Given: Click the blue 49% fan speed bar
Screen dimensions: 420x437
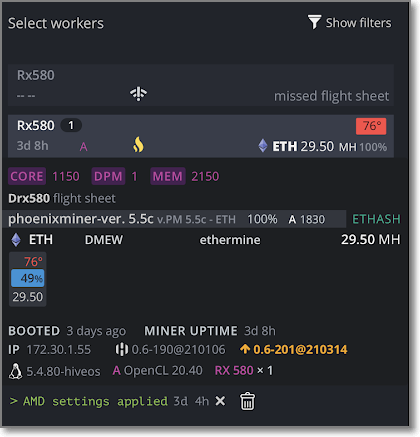Looking at the screenshot, I should click(x=28, y=278).
